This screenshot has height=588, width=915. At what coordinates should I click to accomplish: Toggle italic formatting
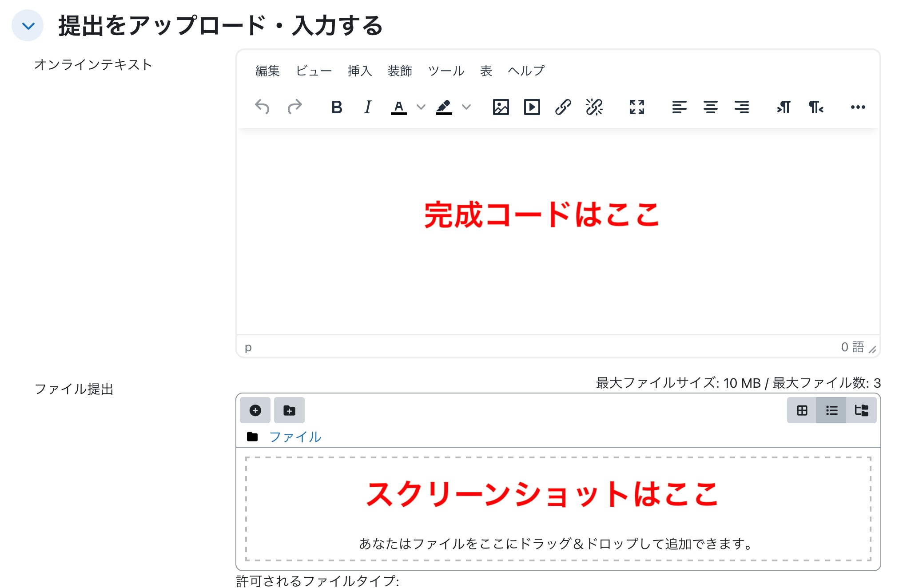(367, 107)
